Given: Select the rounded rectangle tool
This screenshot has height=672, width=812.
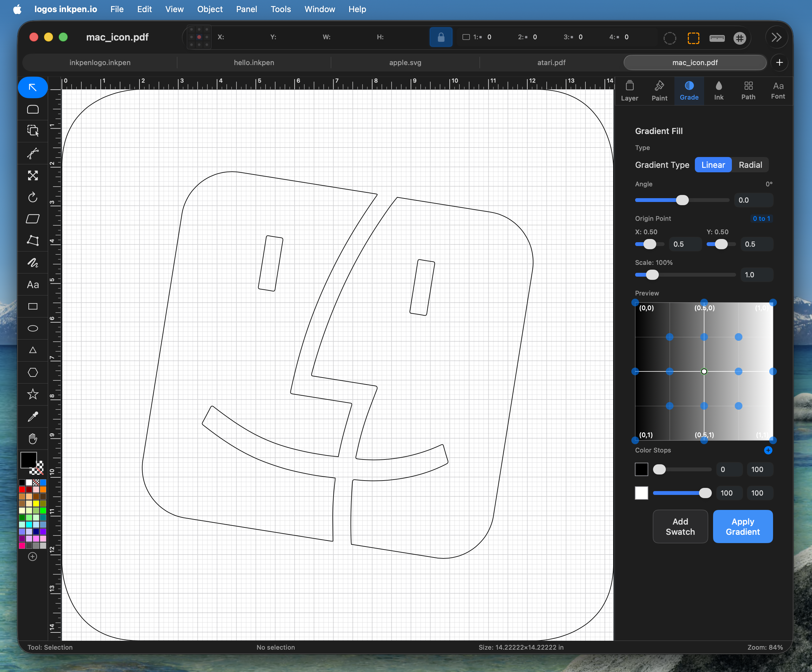Looking at the screenshot, I should click(x=33, y=109).
